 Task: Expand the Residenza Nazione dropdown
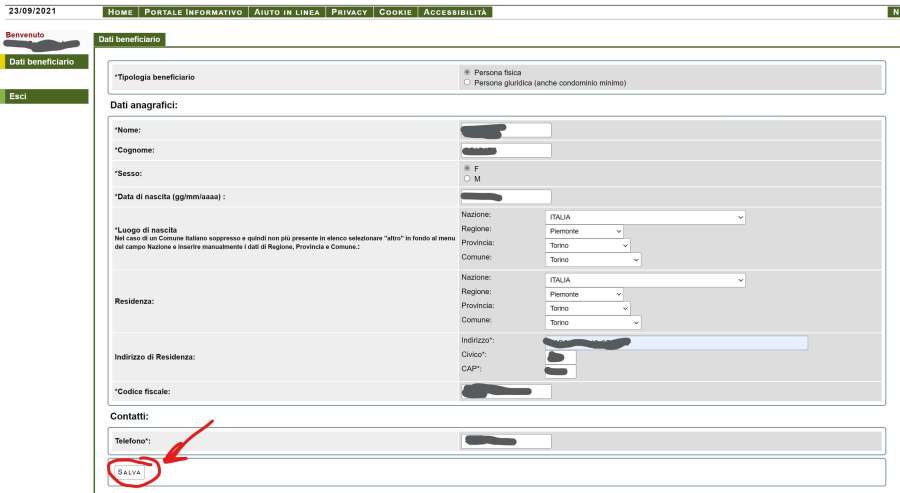click(645, 280)
